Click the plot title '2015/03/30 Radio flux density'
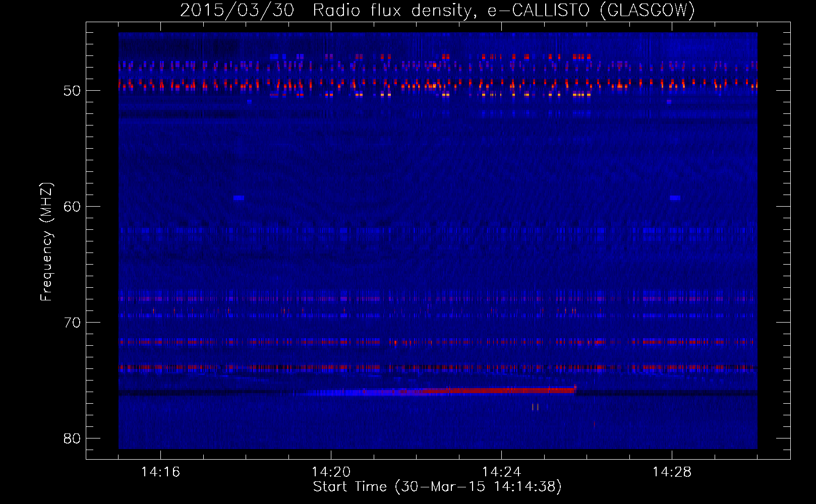816x504 pixels. tap(437, 10)
